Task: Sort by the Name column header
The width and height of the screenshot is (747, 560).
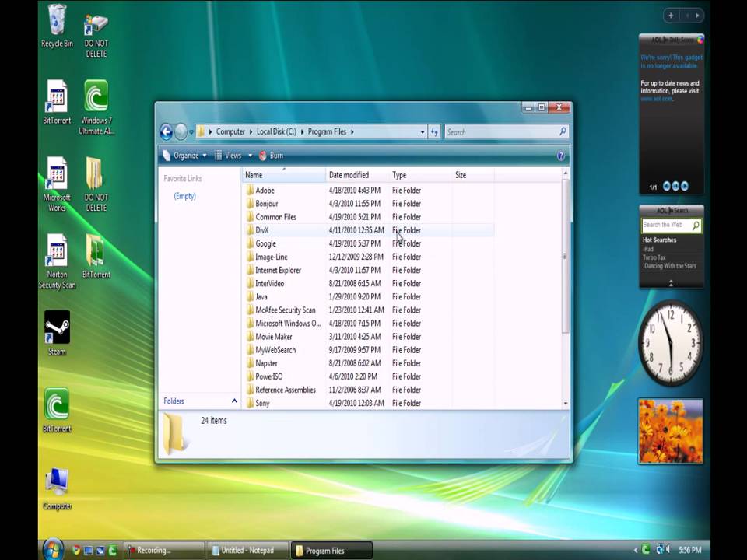Action: (x=284, y=175)
